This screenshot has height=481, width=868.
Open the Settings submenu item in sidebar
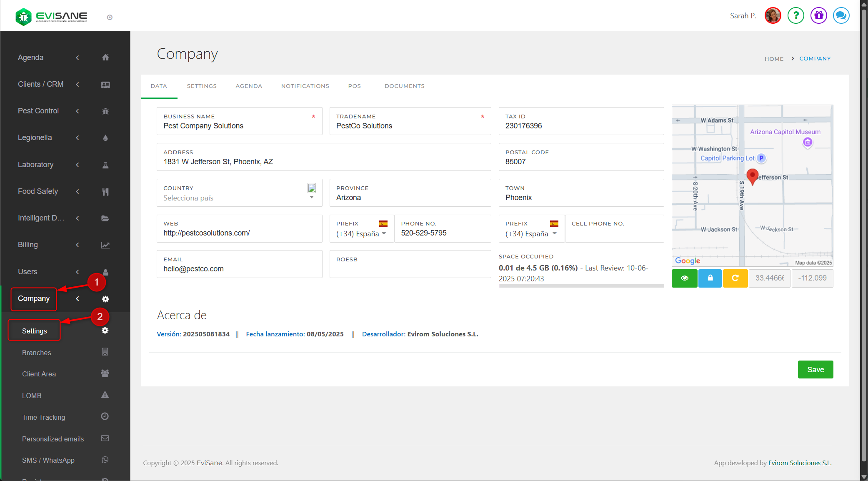click(35, 331)
